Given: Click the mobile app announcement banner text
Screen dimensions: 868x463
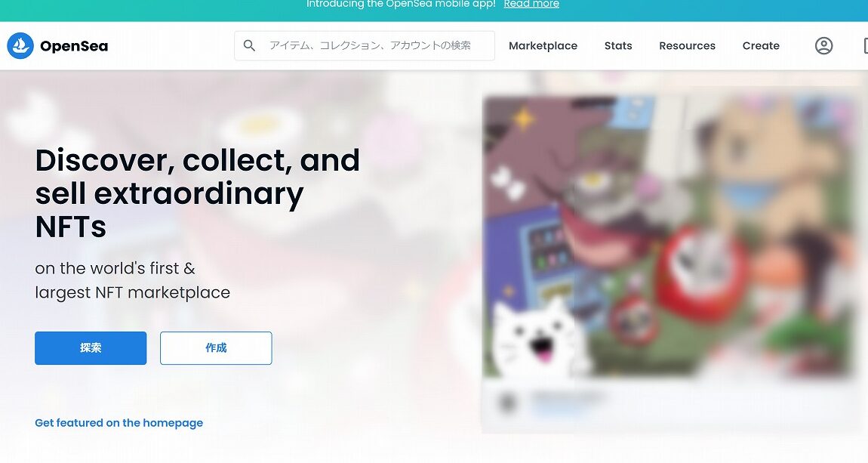Looking at the screenshot, I should [401, 4].
